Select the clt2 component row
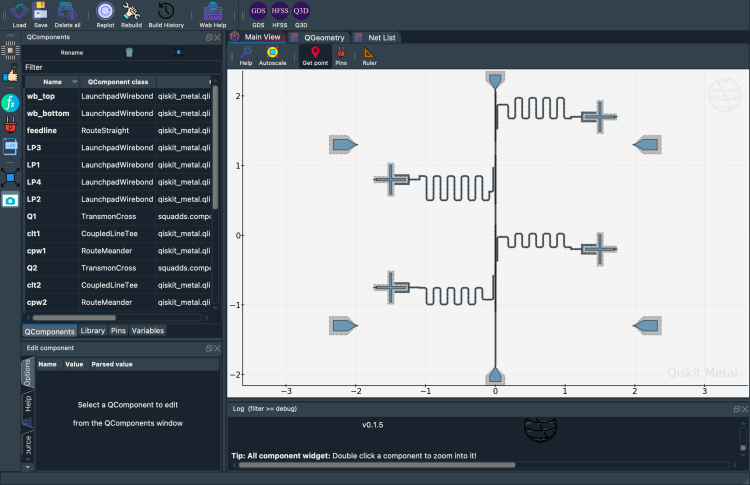Image resolution: width=750 pixels, height=485 pixels. (x=118, y=286)
